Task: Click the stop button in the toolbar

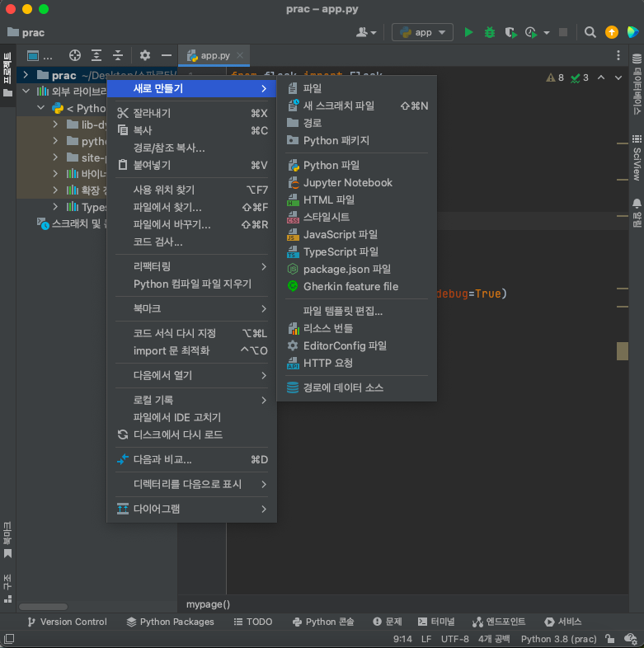Action: [x=563, y=32]
